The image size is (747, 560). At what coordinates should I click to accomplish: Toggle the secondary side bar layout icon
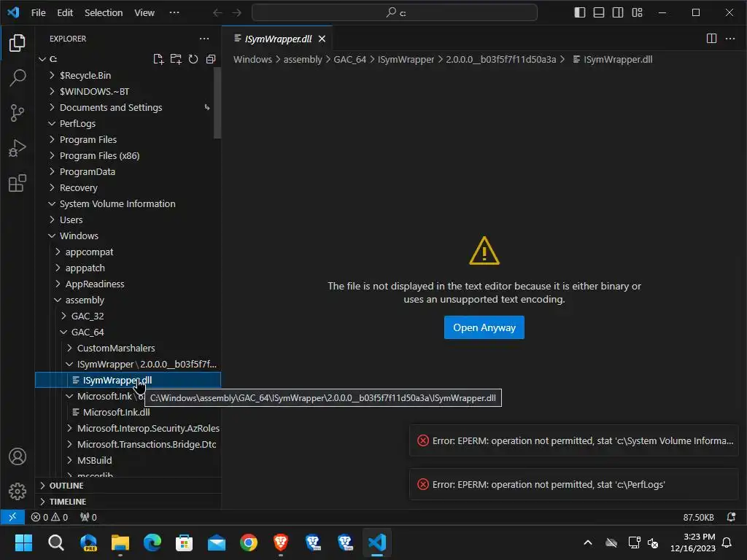click(618, 12)
